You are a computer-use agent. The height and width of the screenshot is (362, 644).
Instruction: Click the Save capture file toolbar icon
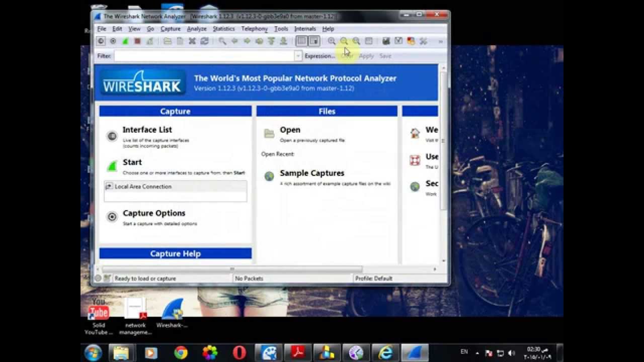180,41
